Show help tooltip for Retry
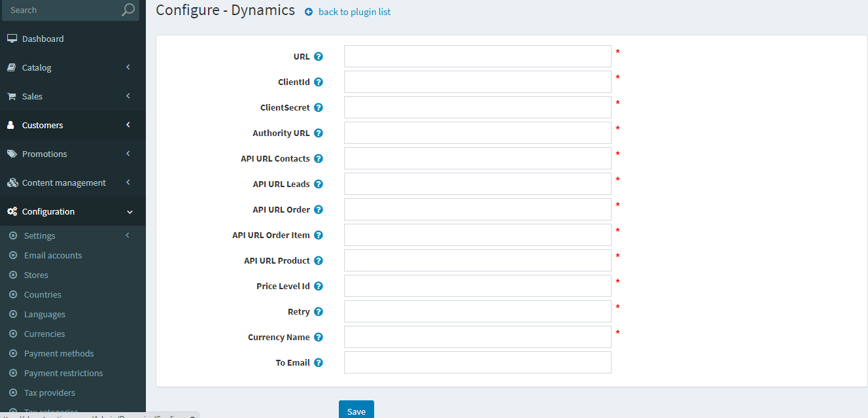 point(319,311)
